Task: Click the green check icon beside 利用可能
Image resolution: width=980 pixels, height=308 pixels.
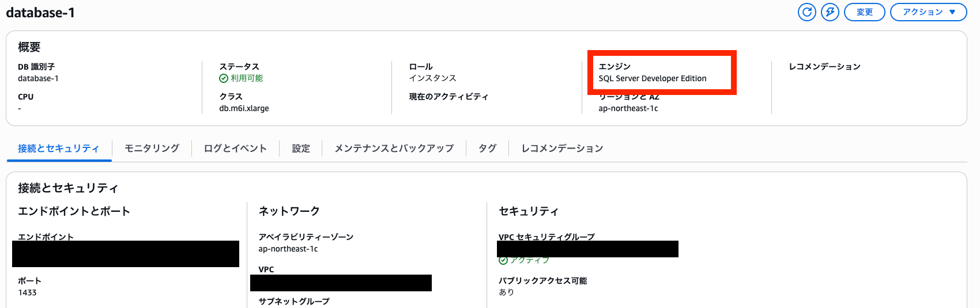Action: click(224, 78)
